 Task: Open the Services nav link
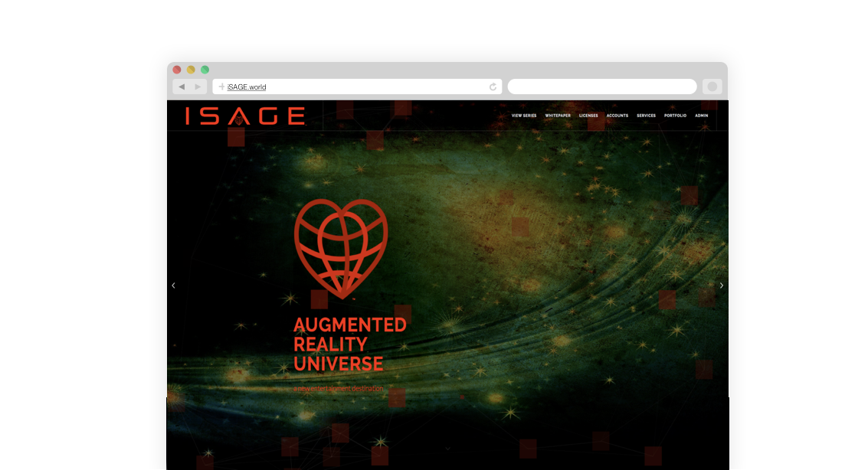tap(646, 116)
